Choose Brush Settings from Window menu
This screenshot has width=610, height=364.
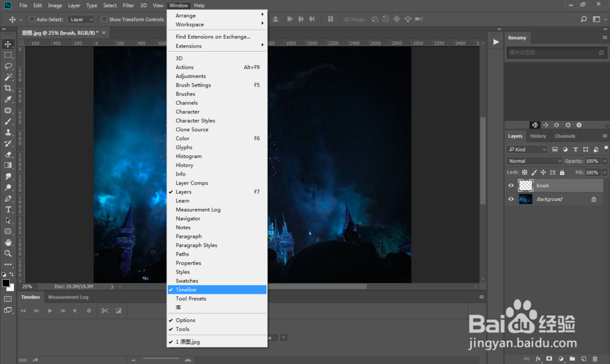point(217,85)
